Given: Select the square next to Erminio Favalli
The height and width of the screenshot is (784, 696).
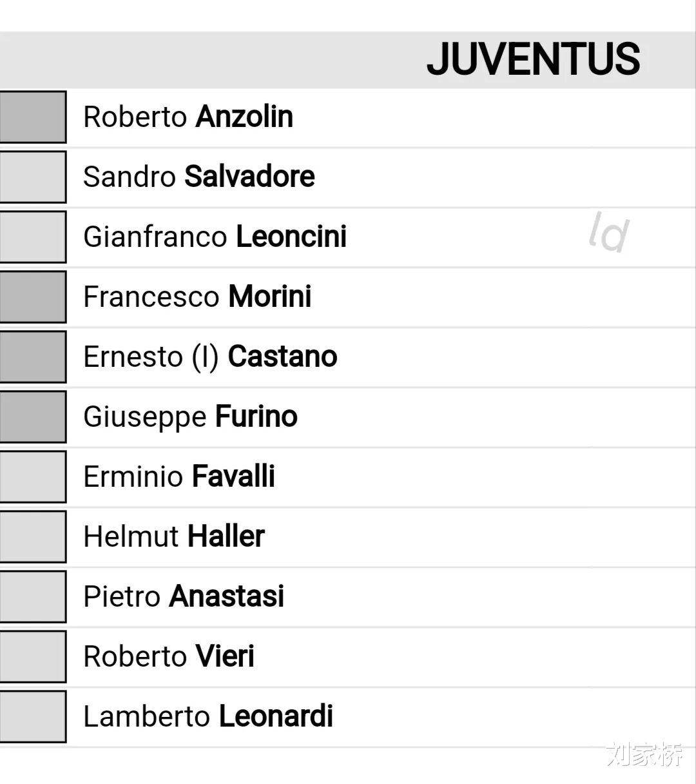Looking at the screenshot, I should (32, 476).
